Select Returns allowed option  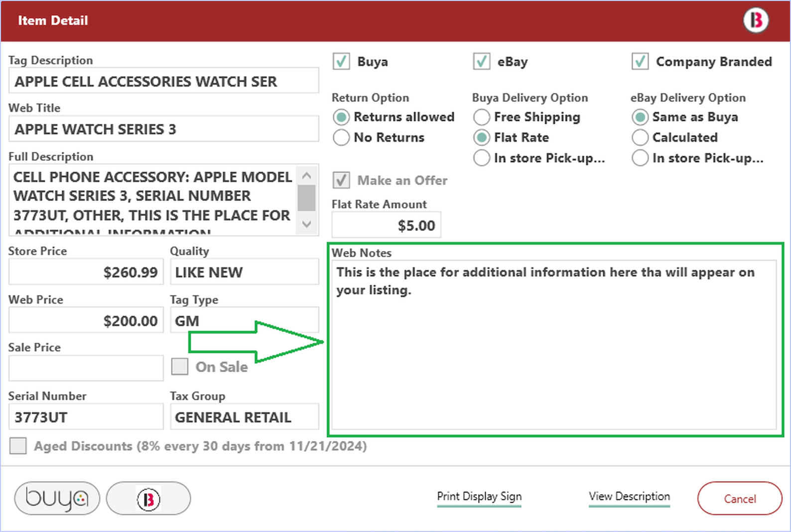pos(341,117)
